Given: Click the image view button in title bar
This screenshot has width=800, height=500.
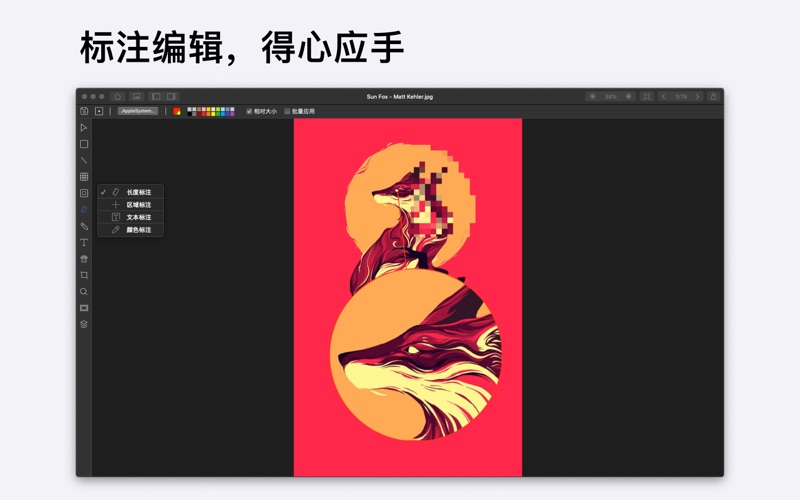Looking at the screenshot, I should (x=136, y=96).
